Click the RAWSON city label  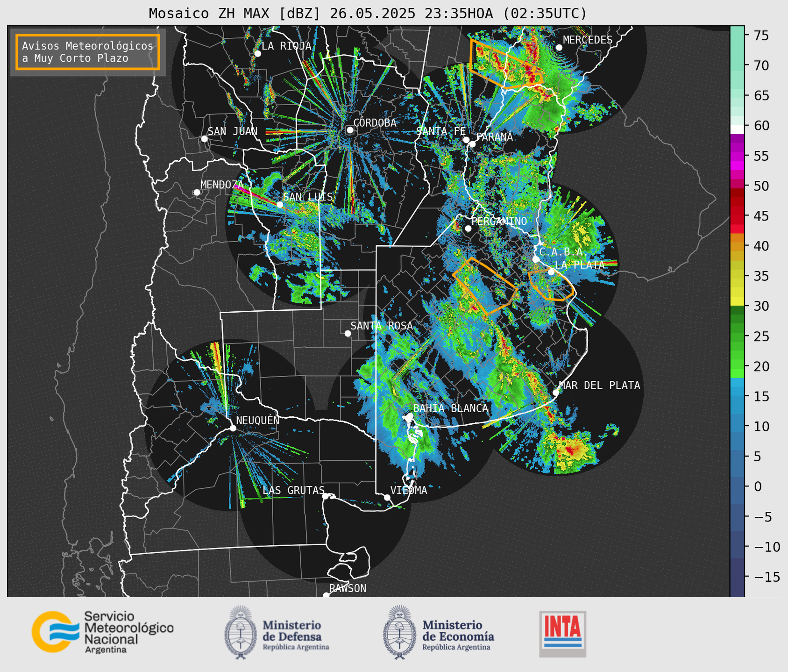[348, 588]
